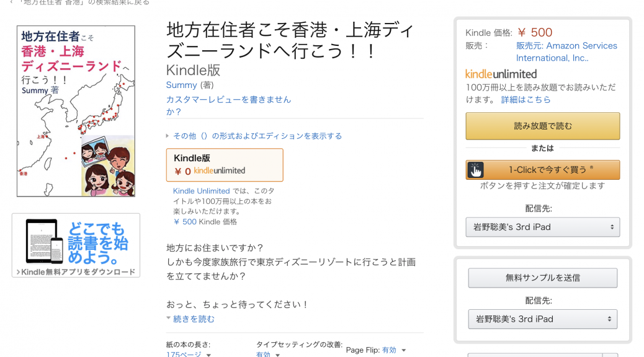This screenshot has width=644, height=357.
Task: Click the hand cursor icon on the 1-Click button
Action: (x=475, y=169)
